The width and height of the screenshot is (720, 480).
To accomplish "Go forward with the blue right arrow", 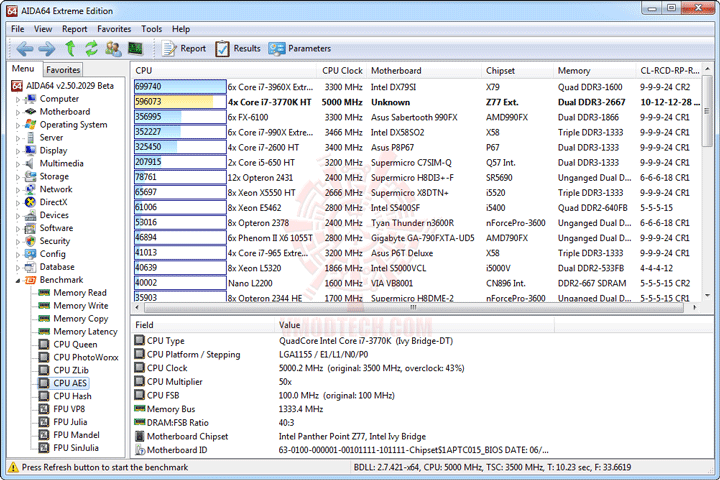I will 47,48.
